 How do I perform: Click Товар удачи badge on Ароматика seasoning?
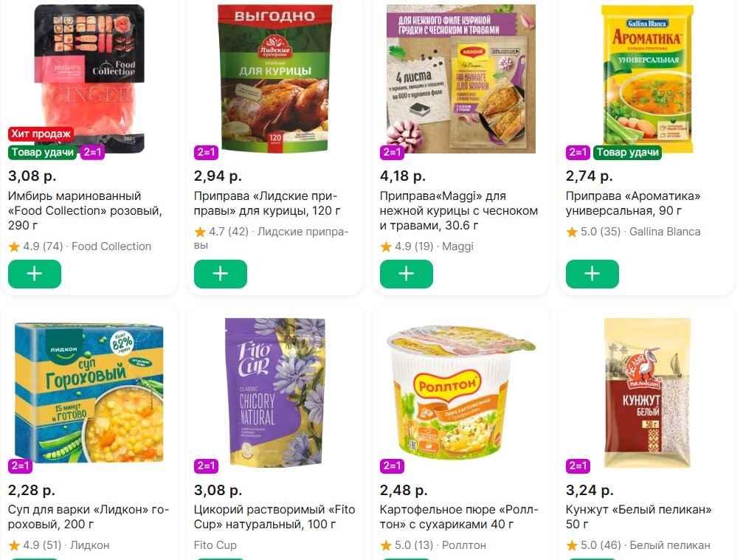627,153
